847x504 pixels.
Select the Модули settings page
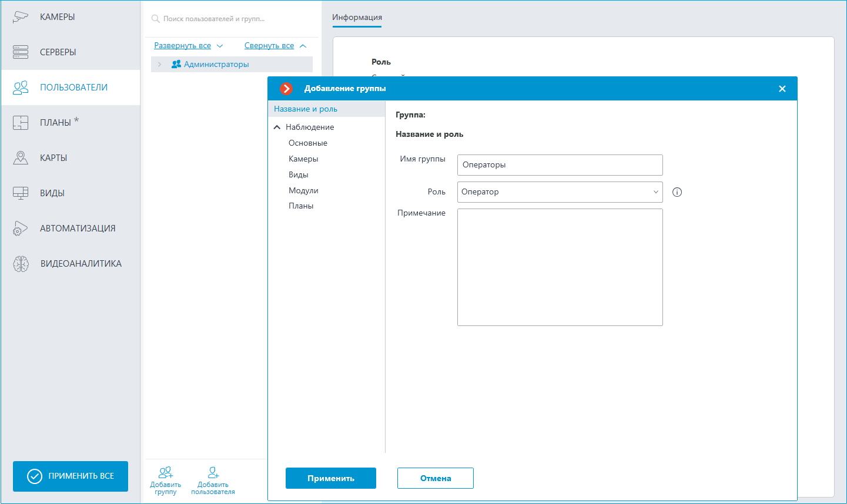(303, 191)
